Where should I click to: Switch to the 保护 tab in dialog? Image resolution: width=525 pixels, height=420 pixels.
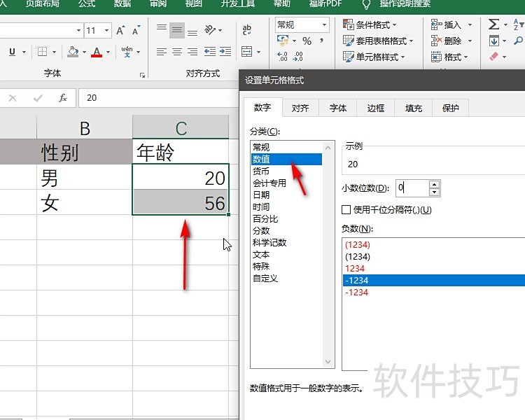click(450, 108)
